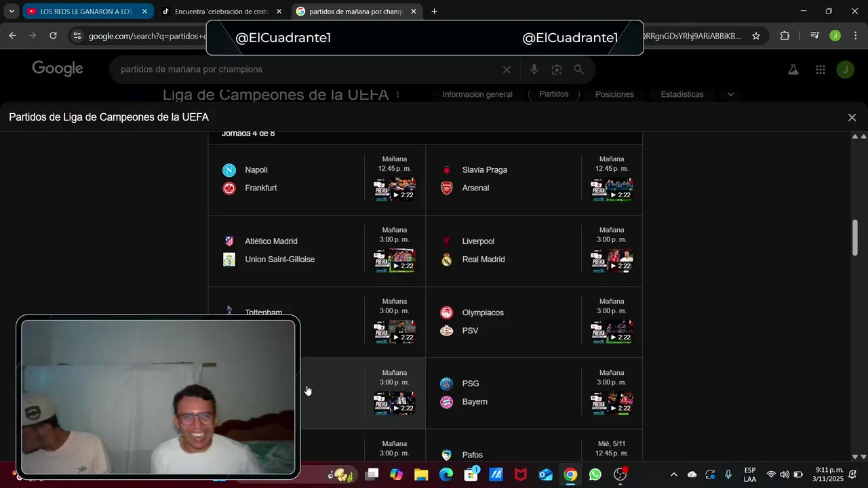
Task: Play the Atlético Madrid preview video
Action: 395,261
